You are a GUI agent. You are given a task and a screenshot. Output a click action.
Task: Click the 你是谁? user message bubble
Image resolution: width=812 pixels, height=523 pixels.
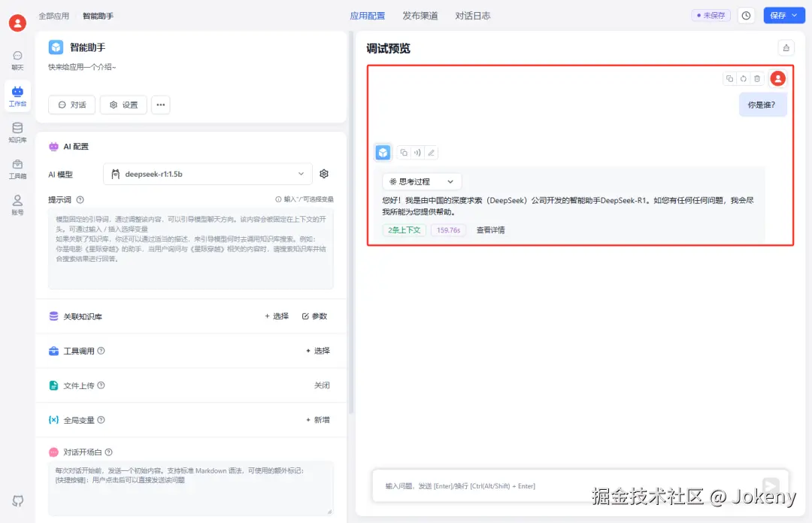(x=762, y=105)
